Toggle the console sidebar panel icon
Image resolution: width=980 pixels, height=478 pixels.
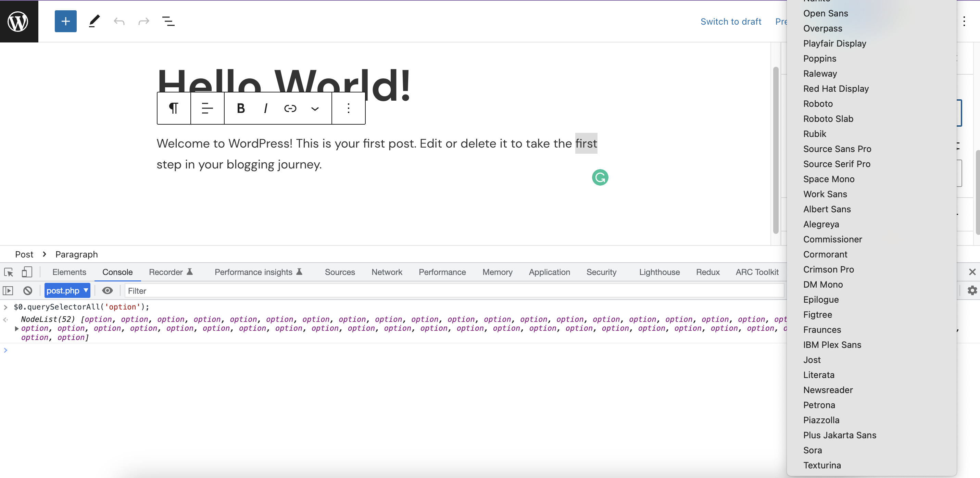click(x=8, y=291)
